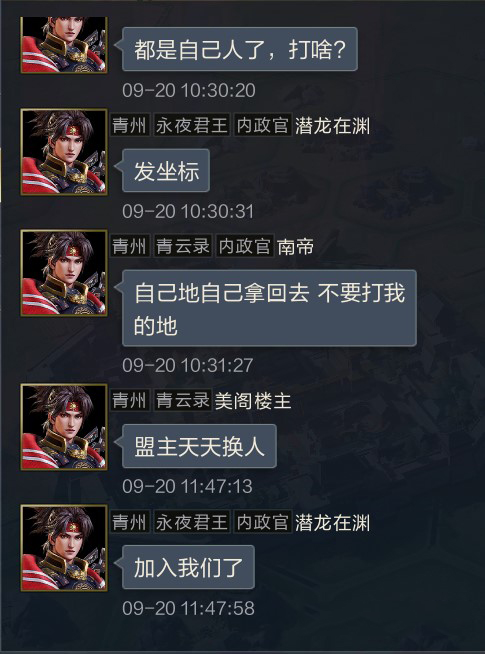This screenshot has height=654, width=485.
Task: Click avatar next to "加入我们了" message
Action: tap(64, 548)
